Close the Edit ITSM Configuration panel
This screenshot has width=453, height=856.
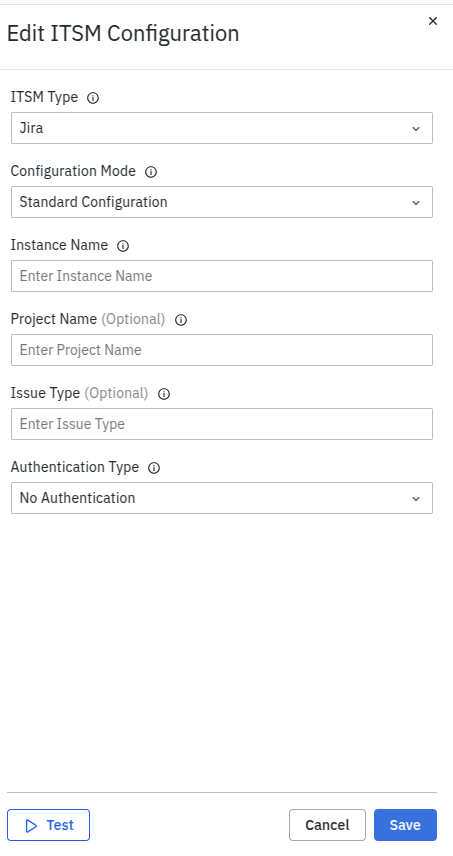click(x=433, y=21)
